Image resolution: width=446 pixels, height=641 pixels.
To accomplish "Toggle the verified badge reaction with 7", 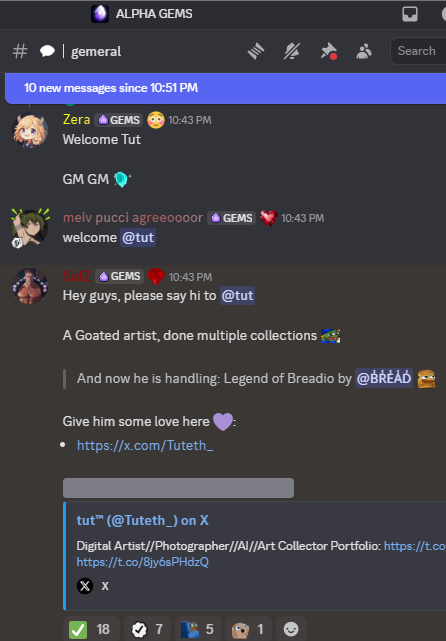I will point(147,629).
